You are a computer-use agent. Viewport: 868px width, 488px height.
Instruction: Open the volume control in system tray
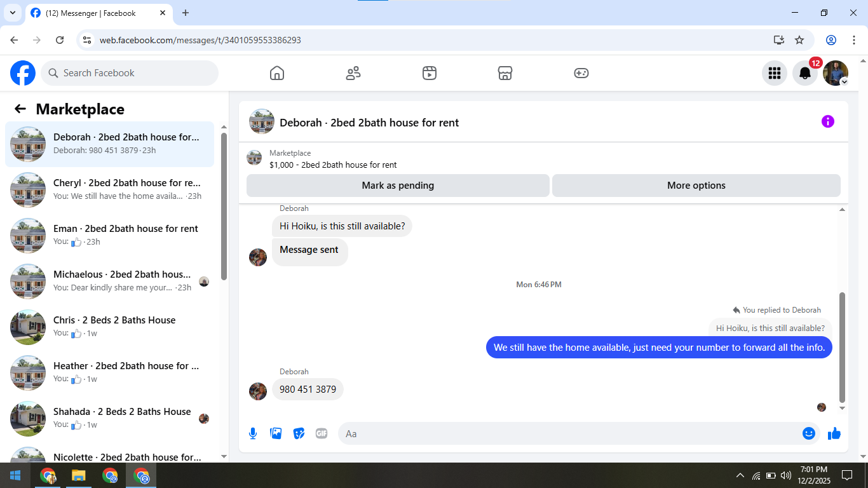785,475
